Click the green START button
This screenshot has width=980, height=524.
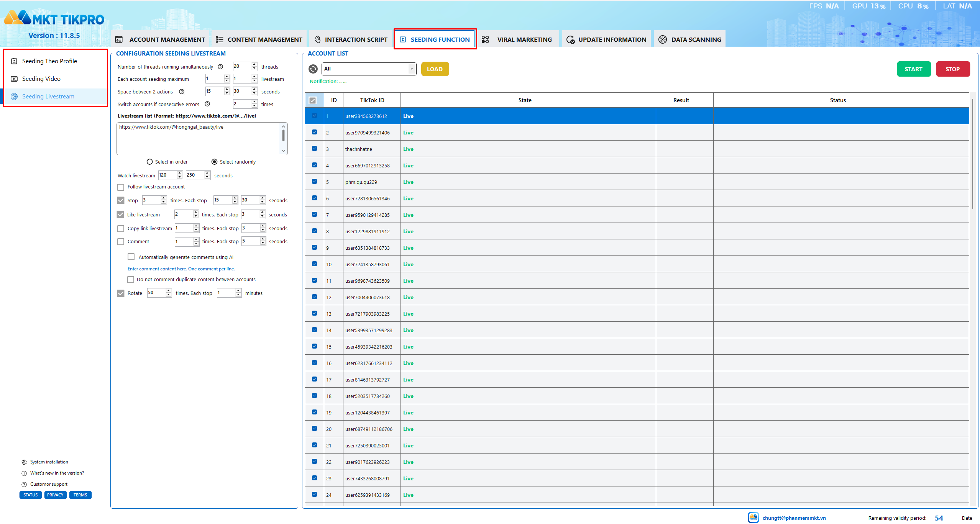click(913, 69)
